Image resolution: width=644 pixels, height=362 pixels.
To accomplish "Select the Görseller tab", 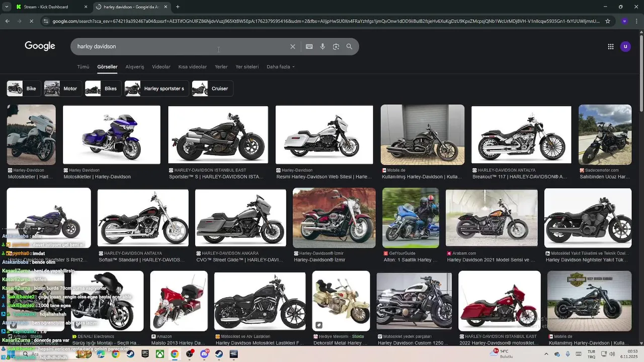I will [107, 67].
